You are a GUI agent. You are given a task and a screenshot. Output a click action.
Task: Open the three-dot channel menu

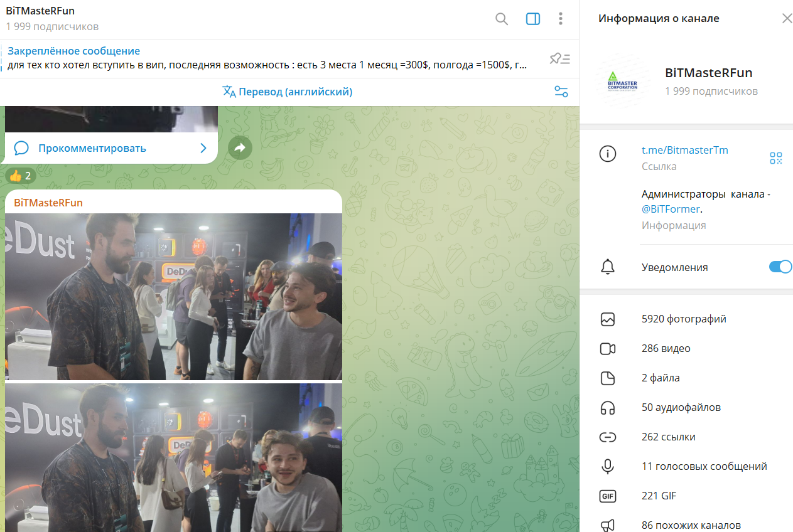point(561,19)
